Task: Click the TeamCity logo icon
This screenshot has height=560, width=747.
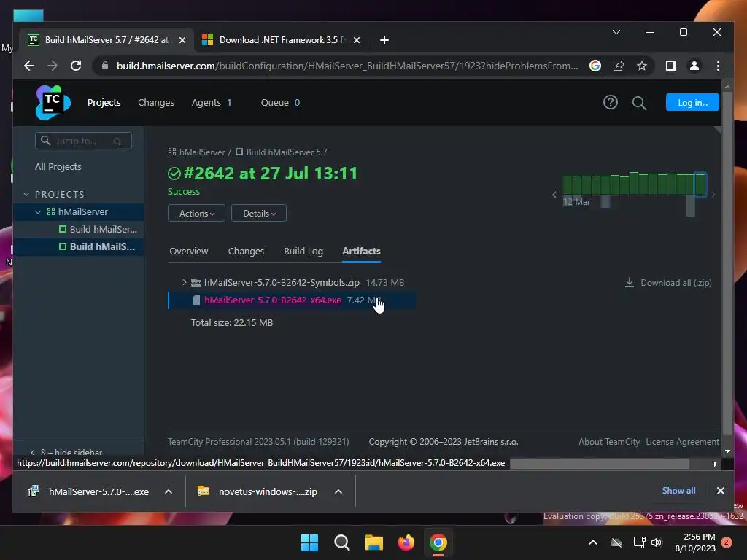Action: 53,102
